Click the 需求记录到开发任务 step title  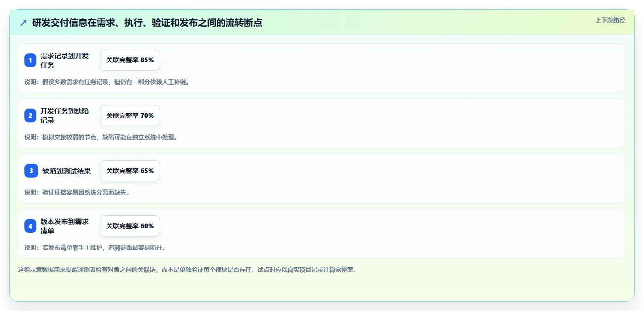click(x=64, y=60)
